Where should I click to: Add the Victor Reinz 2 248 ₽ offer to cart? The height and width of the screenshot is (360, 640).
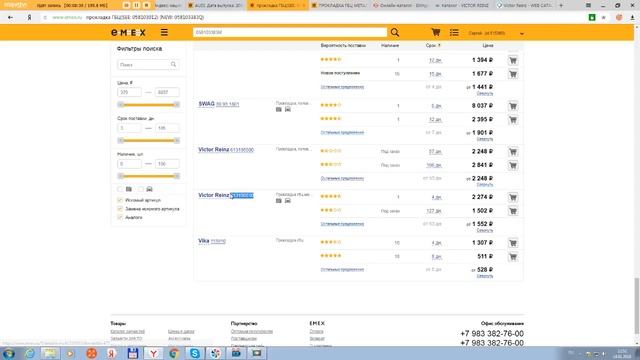pos(513,152)
